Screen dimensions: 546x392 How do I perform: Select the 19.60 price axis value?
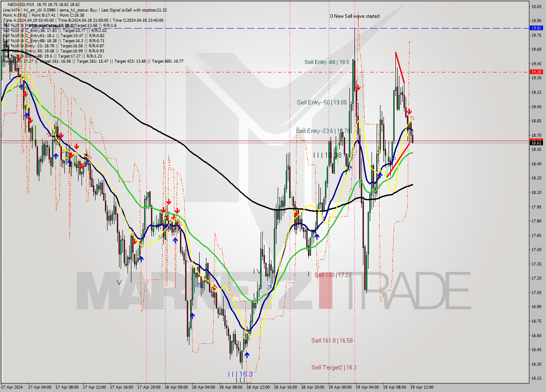pos(536,49)
